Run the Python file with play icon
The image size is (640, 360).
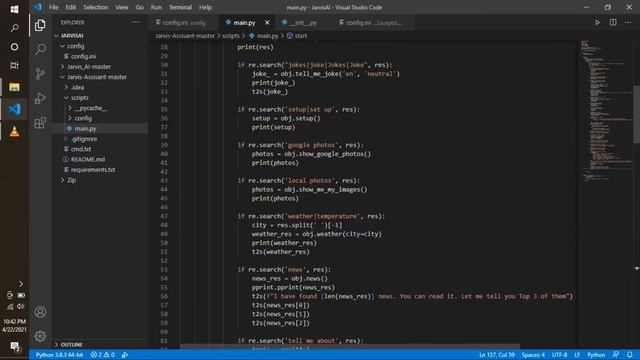point(597,22)
